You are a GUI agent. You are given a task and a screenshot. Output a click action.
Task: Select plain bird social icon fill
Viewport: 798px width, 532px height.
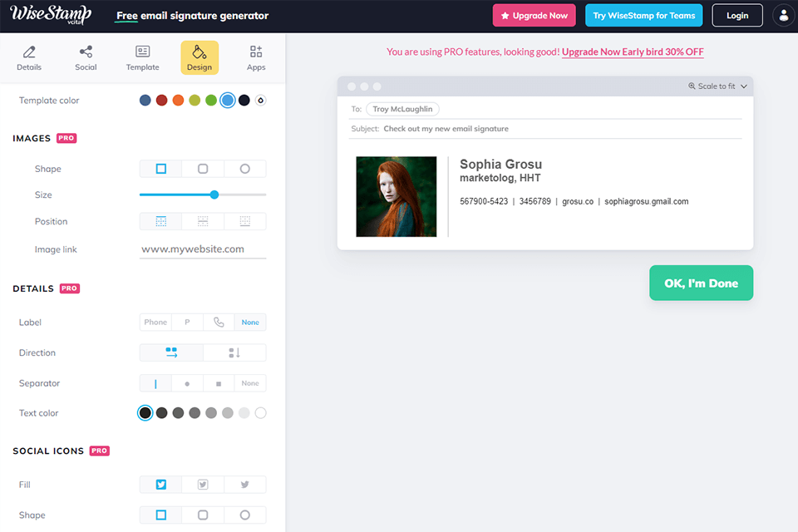pos(244,484)
